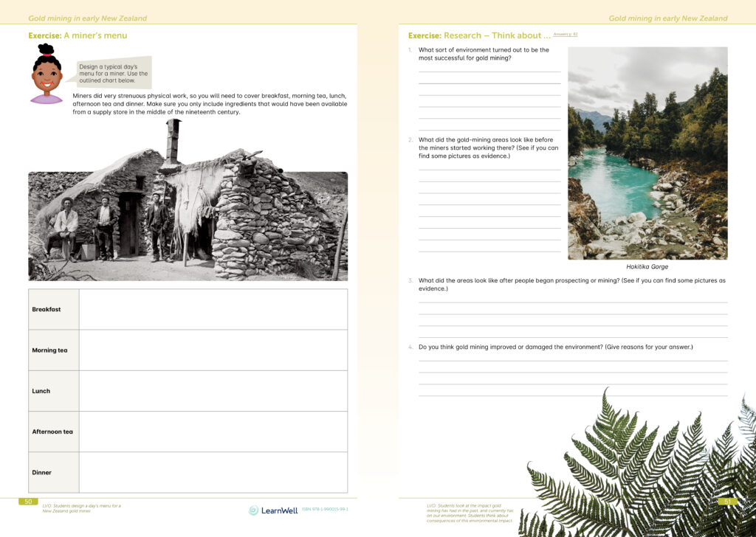Click the 'Exercise: A miner's menu' heading
Screen dimensions: 756x537
pyautogui.click(x=78, y=35)
